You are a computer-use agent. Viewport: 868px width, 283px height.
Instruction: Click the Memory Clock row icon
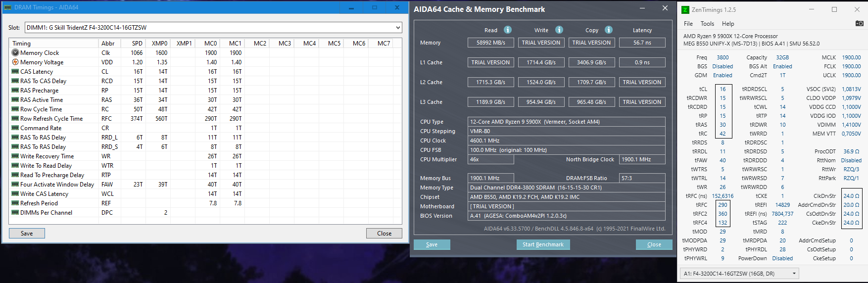[15, 52]
